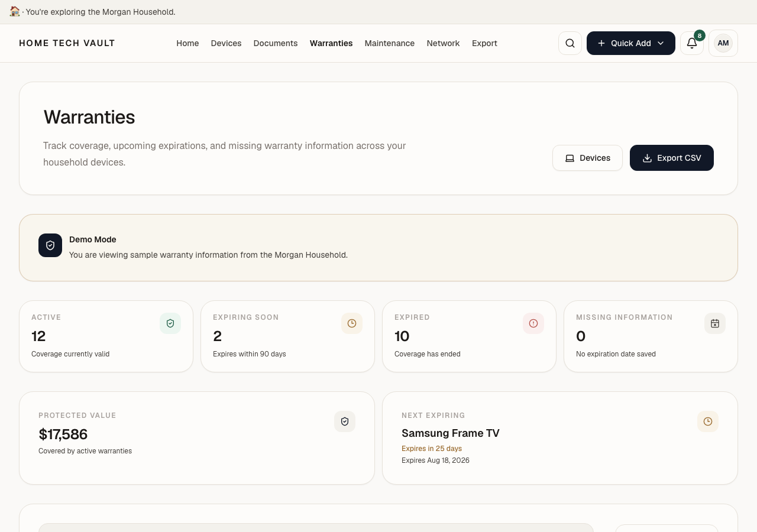Viewport: 757px width, 532px height.
Task: Click the Devices button with laptop icon
Action: pyautogui.click(x=587, y=158)
